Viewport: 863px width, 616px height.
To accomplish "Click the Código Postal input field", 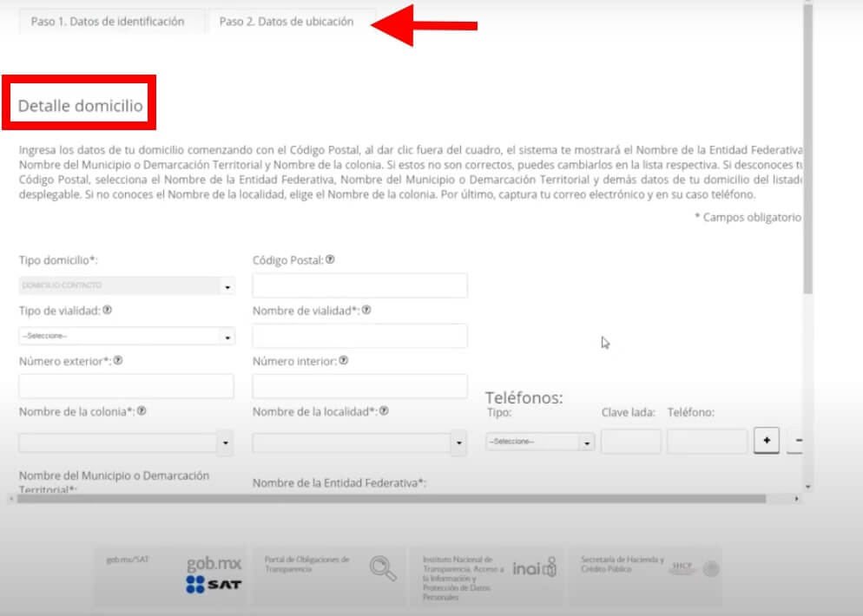I will (x=359, y=285).
